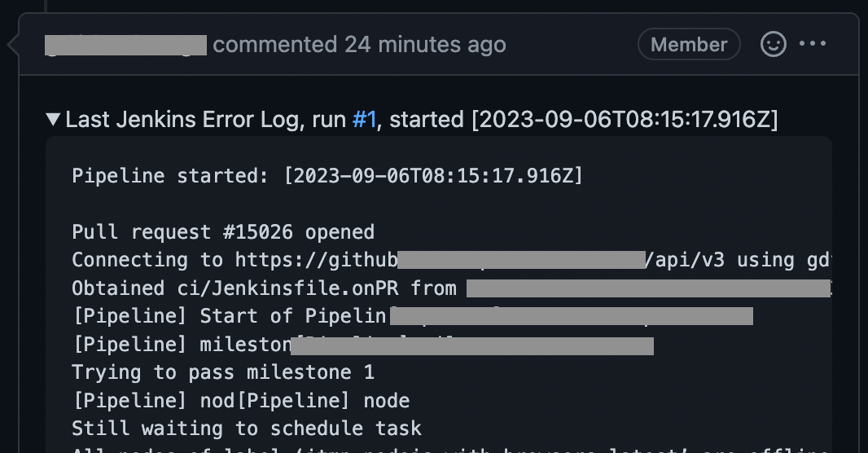Click the Member badge
Image resolution: width=868 pixels, height=453 pixels.
pos(689,44)
